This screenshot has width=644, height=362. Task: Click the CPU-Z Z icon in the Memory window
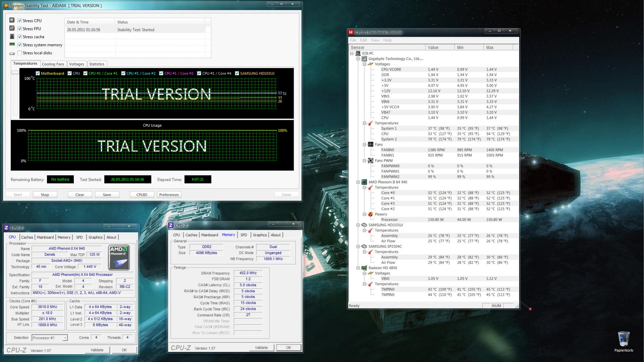(x=171, y=225)
